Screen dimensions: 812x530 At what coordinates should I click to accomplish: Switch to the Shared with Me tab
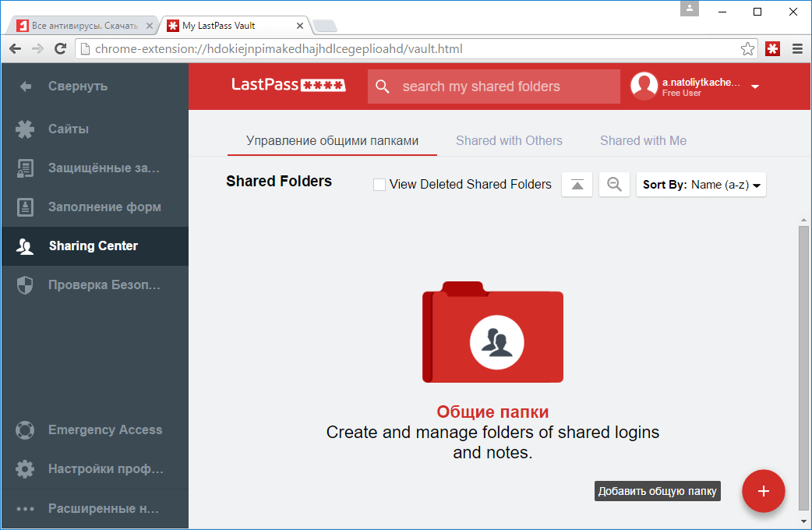pos(643,140)
